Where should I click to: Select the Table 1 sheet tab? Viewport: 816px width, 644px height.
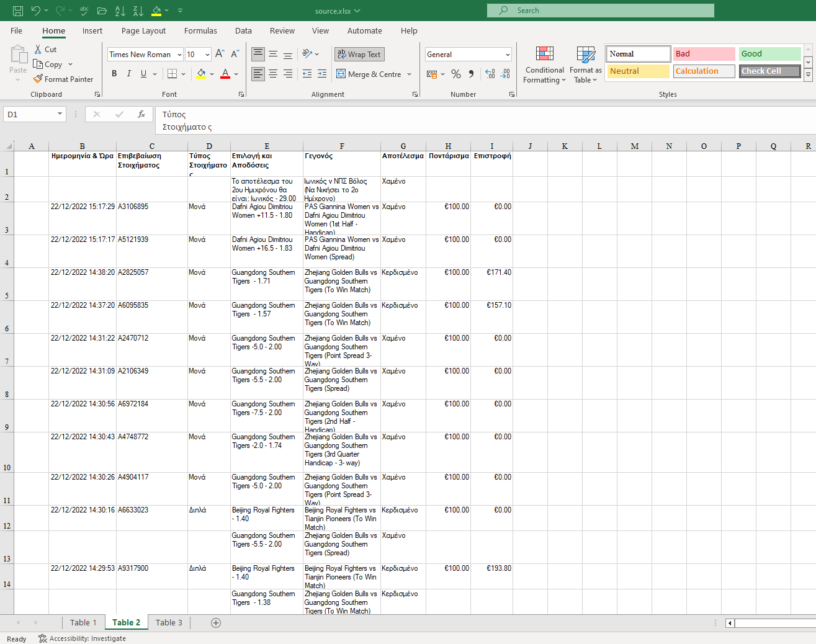tap(83, 622)
